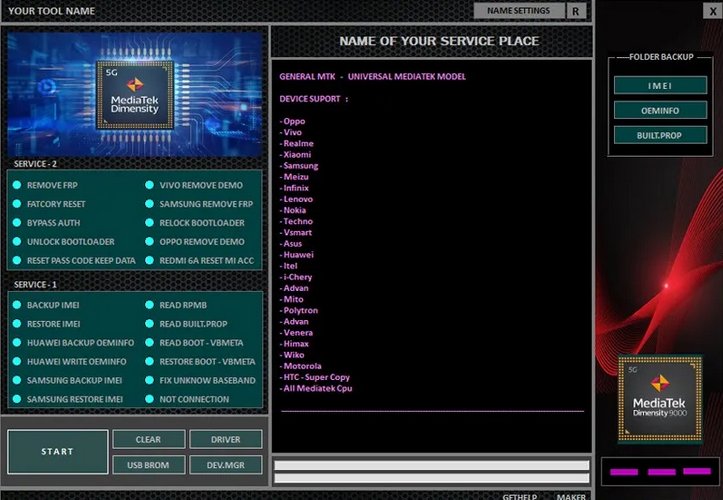This screenshot has width=723, height=500.
Task: Click the i-Chery entry in log
Action: [296, 277]
